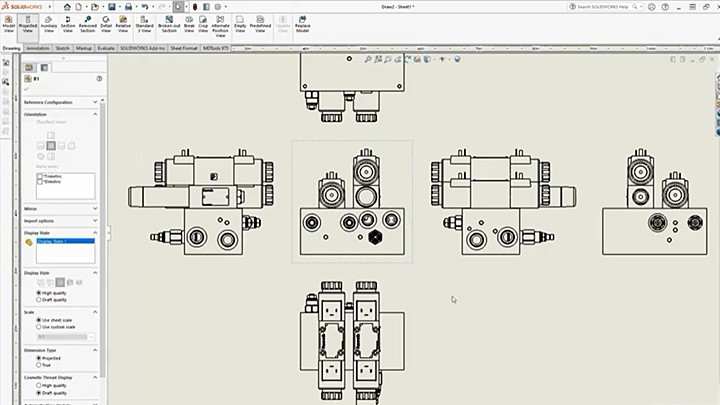Open PropertyManager help question mark

99,79
